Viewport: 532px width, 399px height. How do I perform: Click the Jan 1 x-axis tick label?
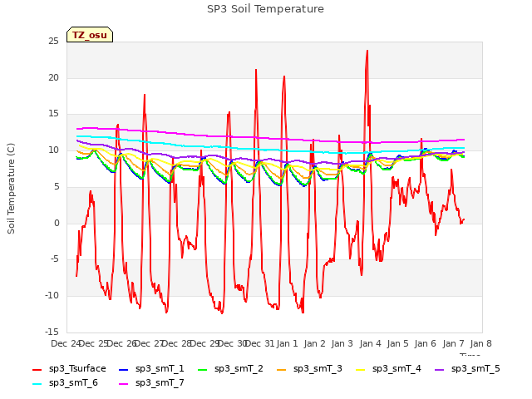pyautogui.click(x=287, y=343)
